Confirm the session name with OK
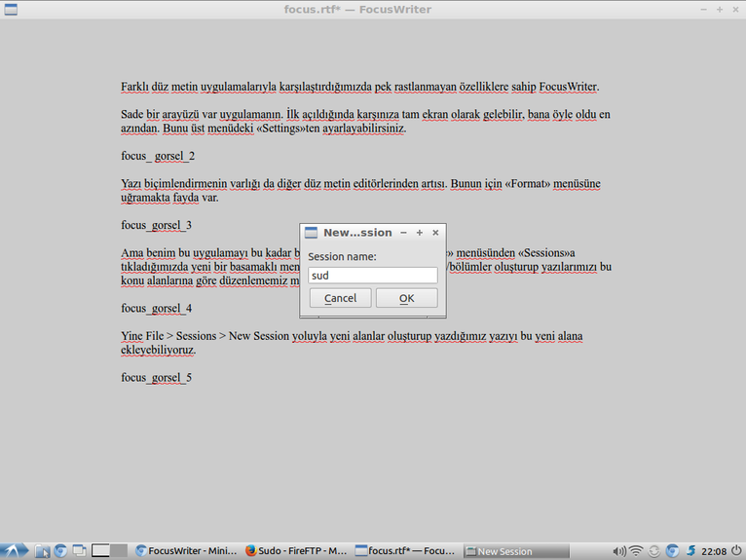Screen dimensions: 746x560 (407, 298)
